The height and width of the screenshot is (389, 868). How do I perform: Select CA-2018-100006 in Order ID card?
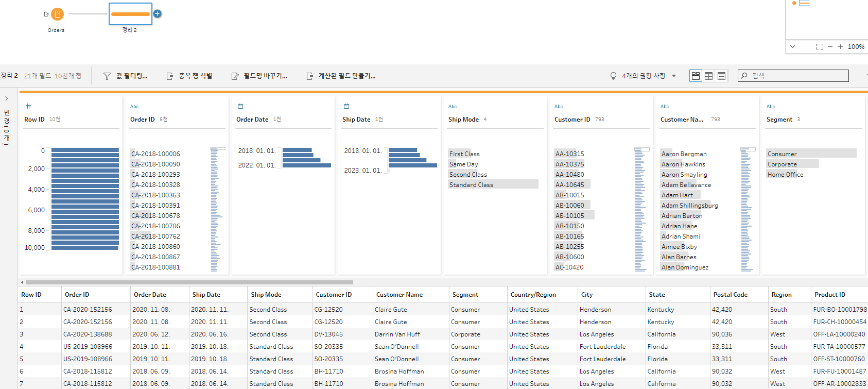[x=155, y=154]
